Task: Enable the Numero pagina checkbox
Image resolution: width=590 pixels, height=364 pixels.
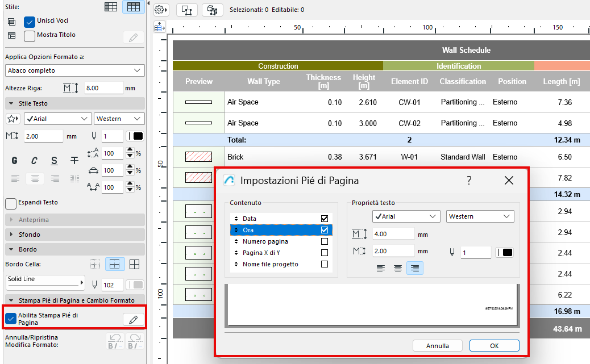Action: tap(325, 241)
